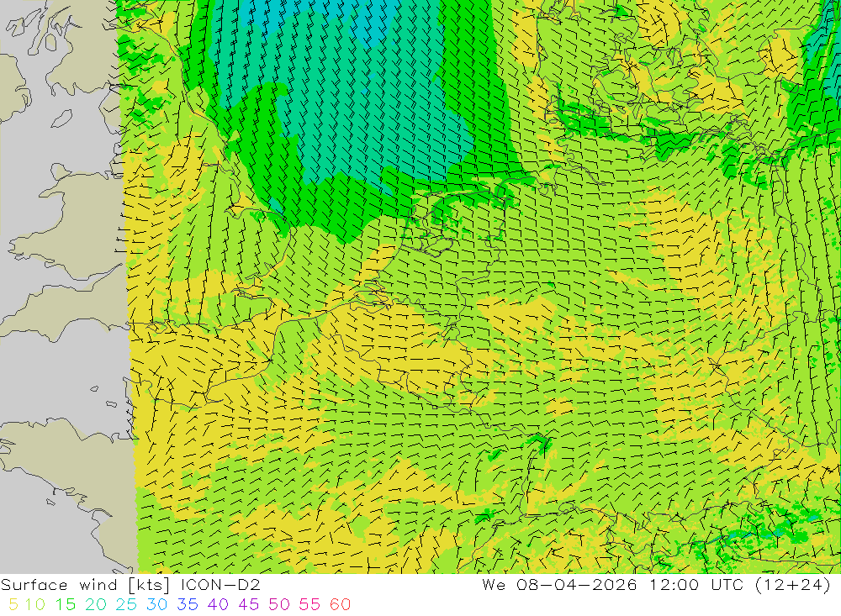841x616 pixels.
Task: Click the '12:00 UTC' time text
Action: pos(695,585)
